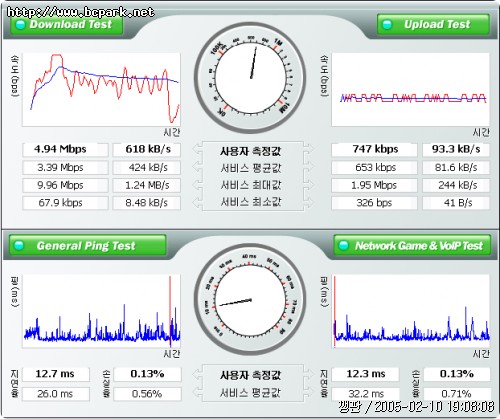Select the 0.56% average loss value
This screenshot has width=500, height=419.
point(147,394)
